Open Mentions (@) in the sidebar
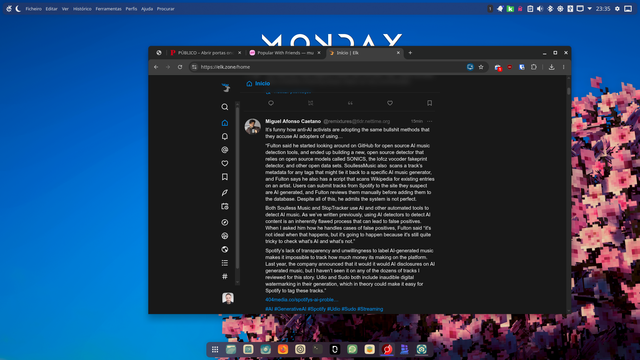Screen dimensions: 640x360 (224, 150)
